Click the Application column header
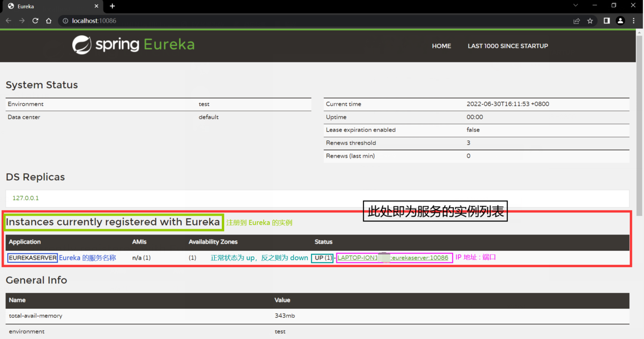The height and width of the screenshot is (339, 644). (x=25, y=242)
